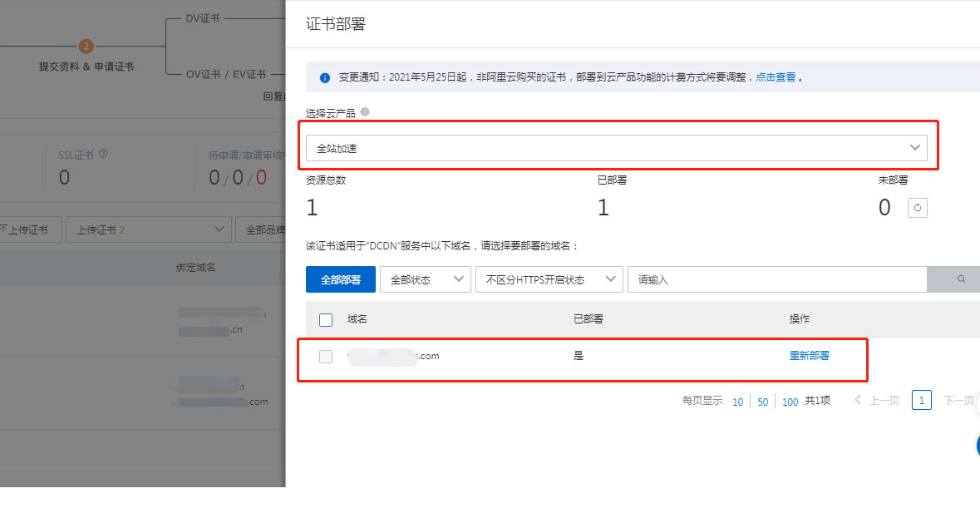Click the 请输入 search input field
The width and height of the screenshot is (980, 523).
point(777,279)
